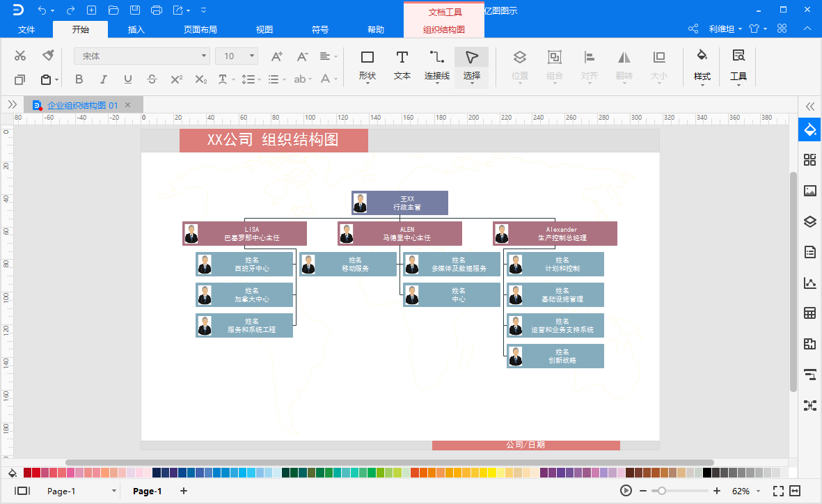822x504 pixels.
Task: Click the zoom slider handle
Action: (661, 491)
